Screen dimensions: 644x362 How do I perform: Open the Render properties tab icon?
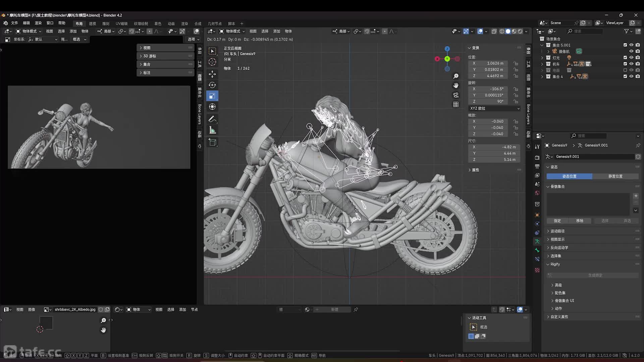[537, 158]
